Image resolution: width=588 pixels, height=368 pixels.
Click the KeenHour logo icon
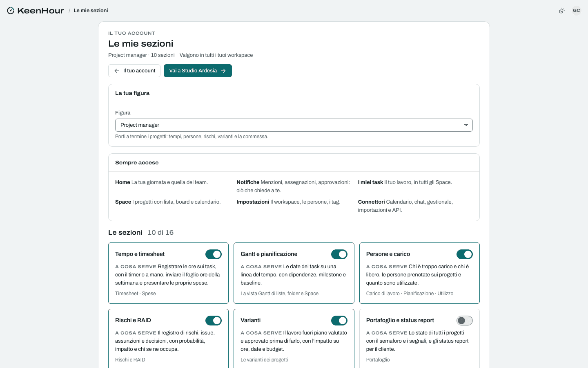click(x=11, y=11)
